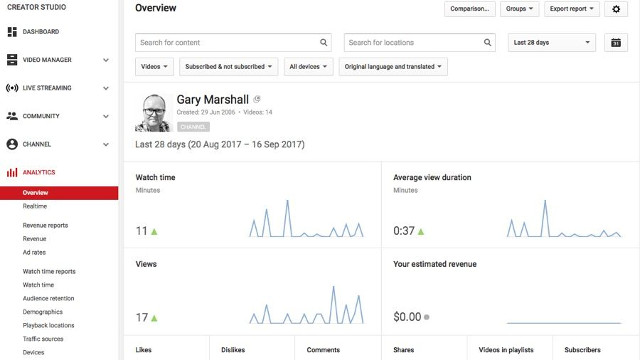Open Watch time reports section
The width and height of the screenshot is (640, 360).
[49, 271]
